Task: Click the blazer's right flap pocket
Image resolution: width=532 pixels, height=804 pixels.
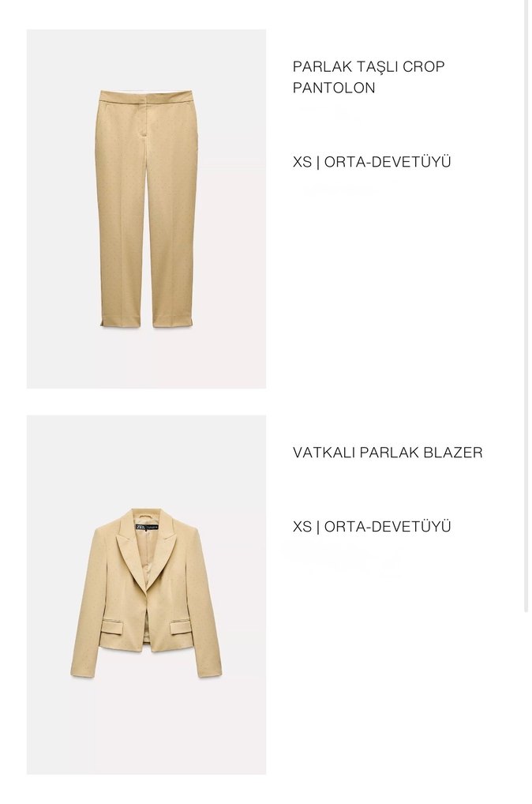Action: (183, 626)
